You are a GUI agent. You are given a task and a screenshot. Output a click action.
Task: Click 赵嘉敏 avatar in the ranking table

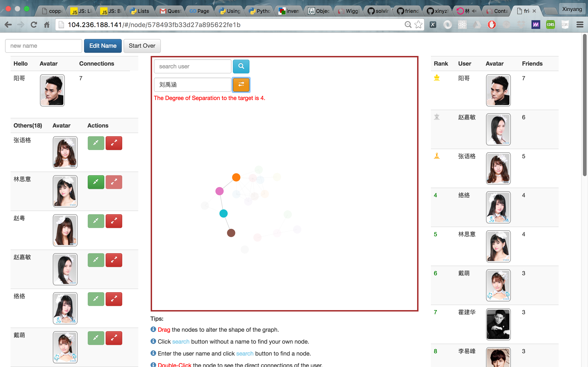click(x=498, y=129)
